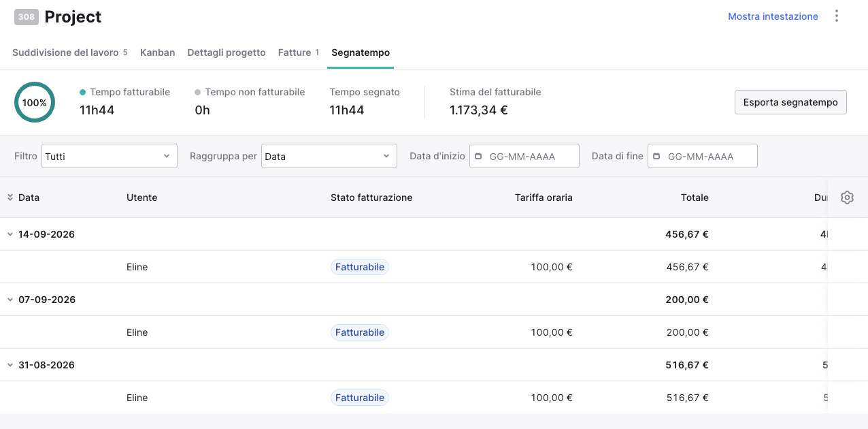Sort by Tariffa oraria column header

tap(544, 197)
